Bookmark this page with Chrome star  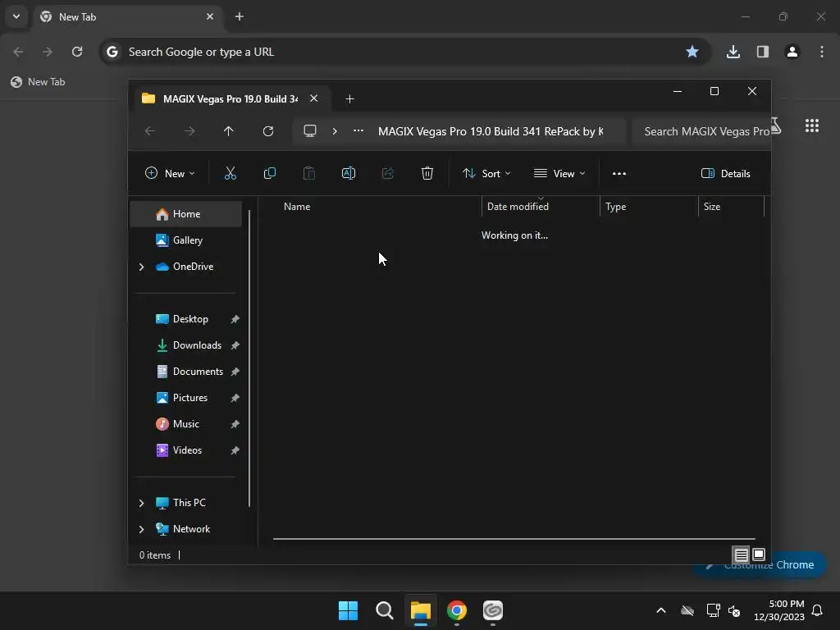click(692, 52)
